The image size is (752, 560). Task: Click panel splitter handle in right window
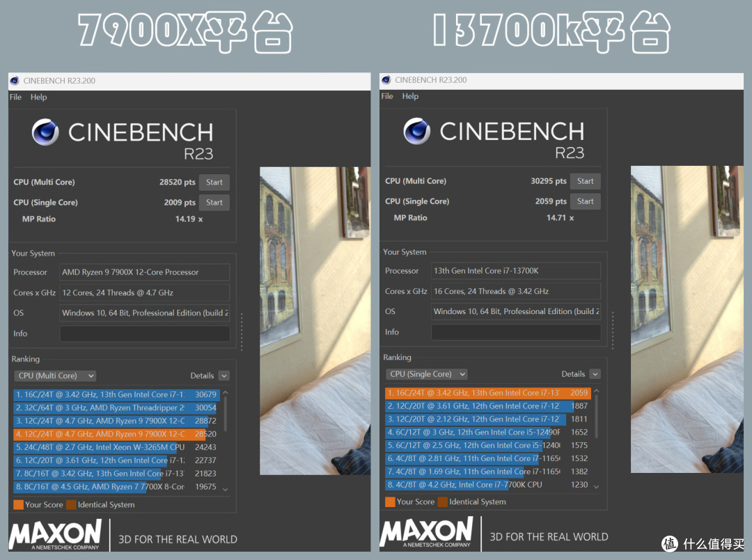point(613,331)
